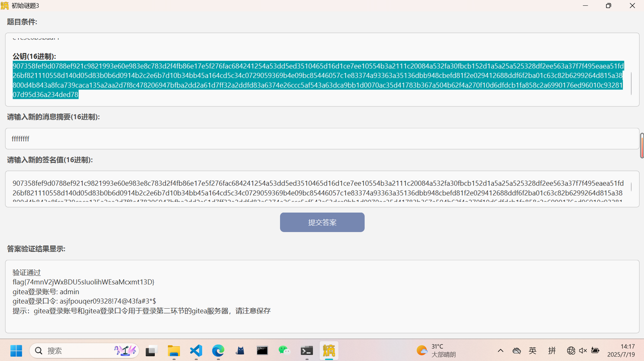Click the 验证通过 result line

coord(27,272)
